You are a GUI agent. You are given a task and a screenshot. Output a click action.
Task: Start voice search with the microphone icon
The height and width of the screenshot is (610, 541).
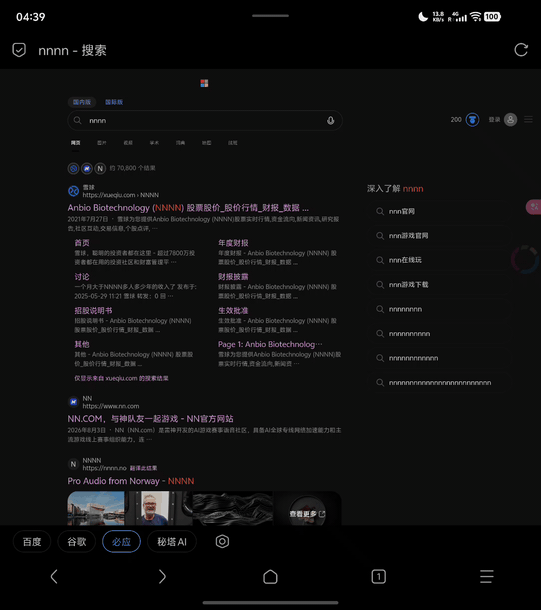(x=331, y=121)
